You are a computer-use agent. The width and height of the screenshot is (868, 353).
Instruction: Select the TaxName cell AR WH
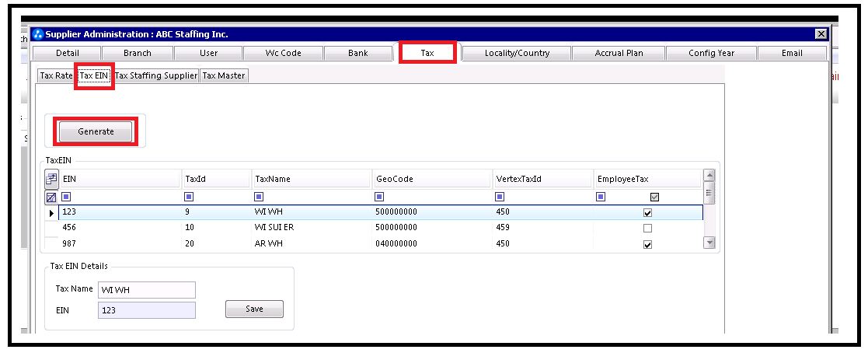pos(312,244)
